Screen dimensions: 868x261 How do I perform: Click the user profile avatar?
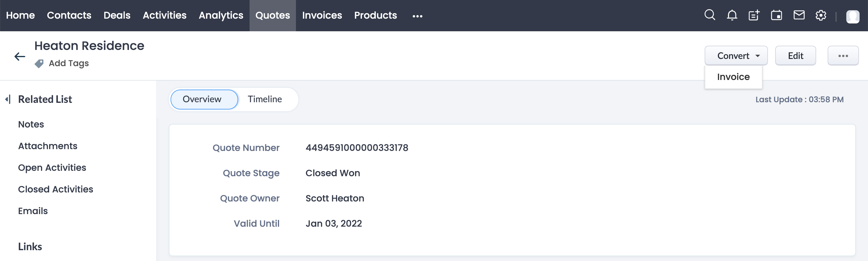click(852, 16)
